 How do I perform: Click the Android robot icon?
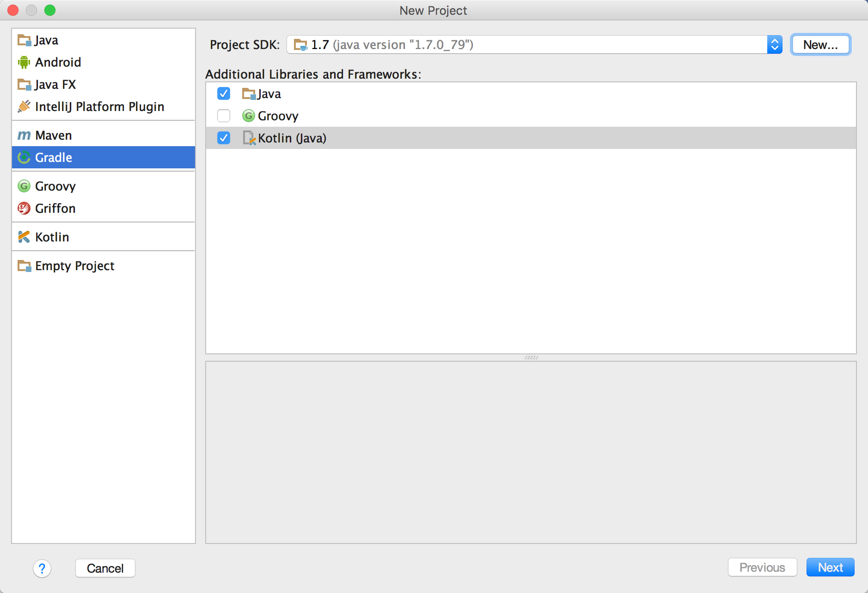tap(24, 62)
